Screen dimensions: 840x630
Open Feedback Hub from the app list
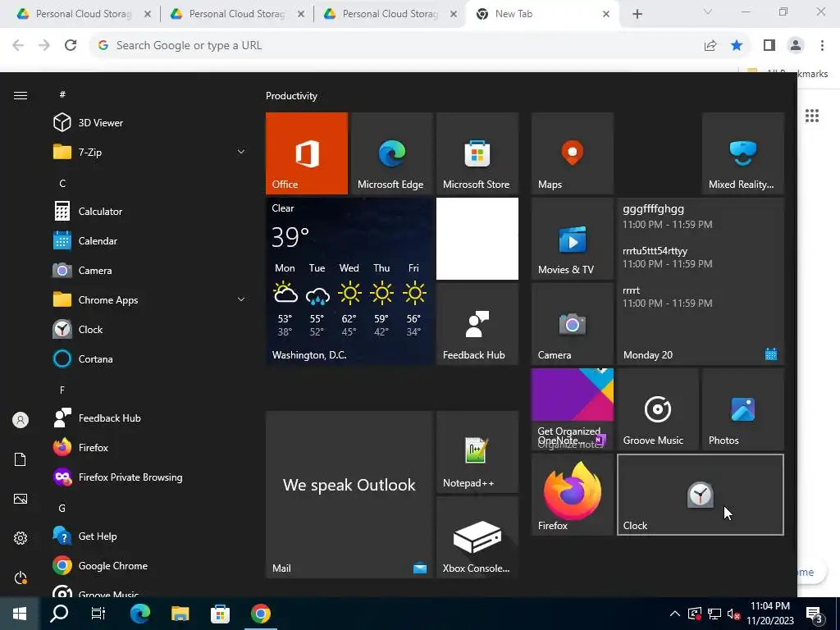tap(150, 418)
